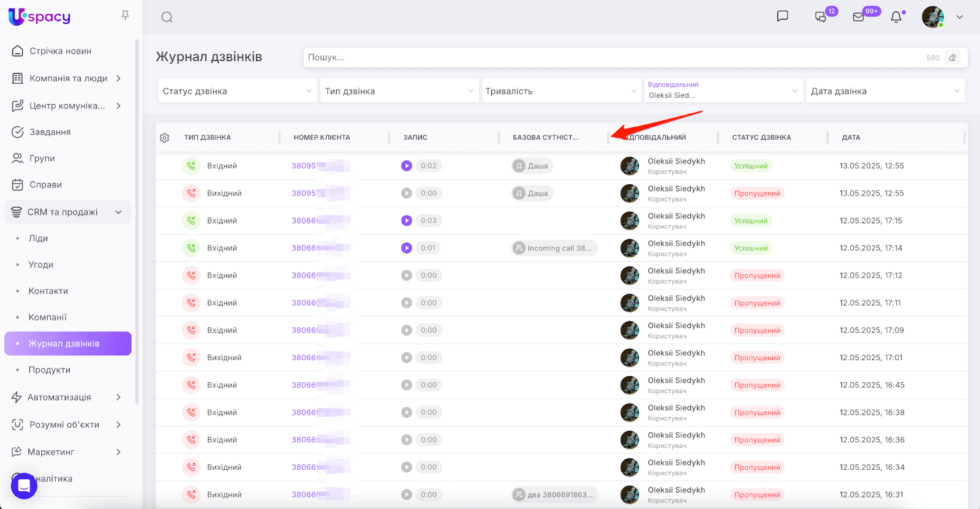
Task: Expand the Автоматизація menu
Action: tap(118, 398)
